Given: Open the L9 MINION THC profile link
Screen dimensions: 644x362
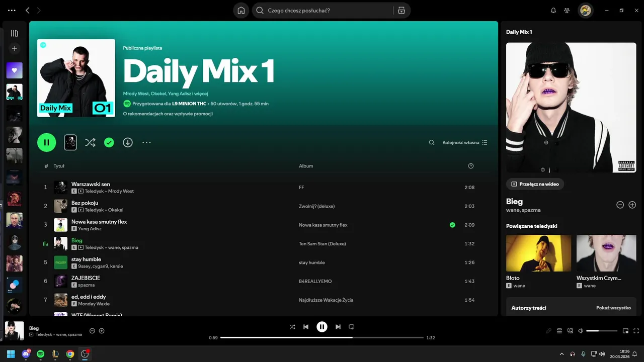Looking at the screenshot, I should tap(189, 104).
